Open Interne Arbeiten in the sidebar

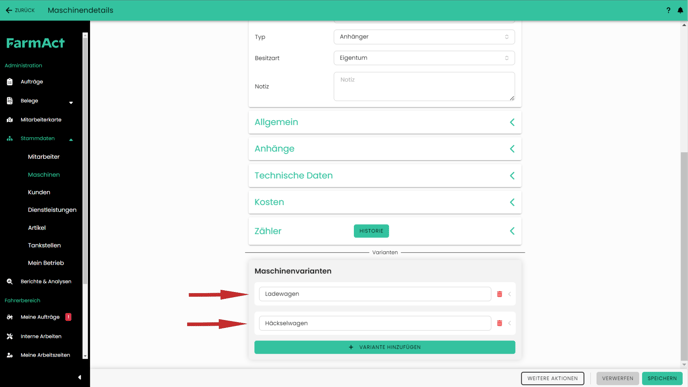[41, 336]
